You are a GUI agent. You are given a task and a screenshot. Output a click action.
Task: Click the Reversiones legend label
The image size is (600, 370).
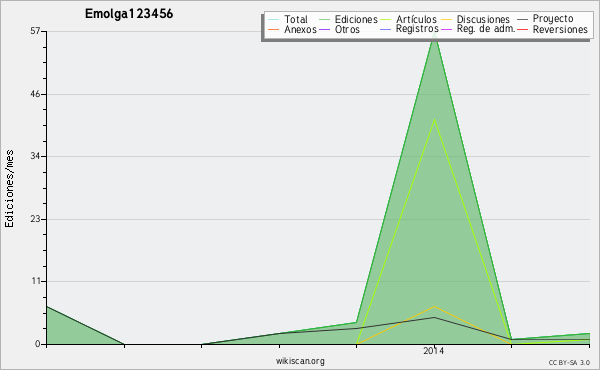[x=560, y=29]
